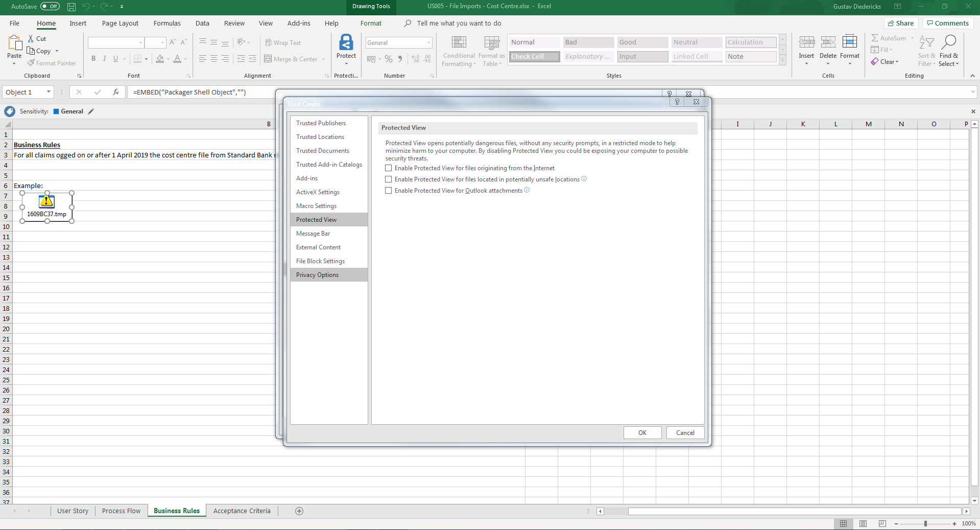Switch to the Insert ribbon tab
Screen dimensions: 980x530
coord(78,23)
